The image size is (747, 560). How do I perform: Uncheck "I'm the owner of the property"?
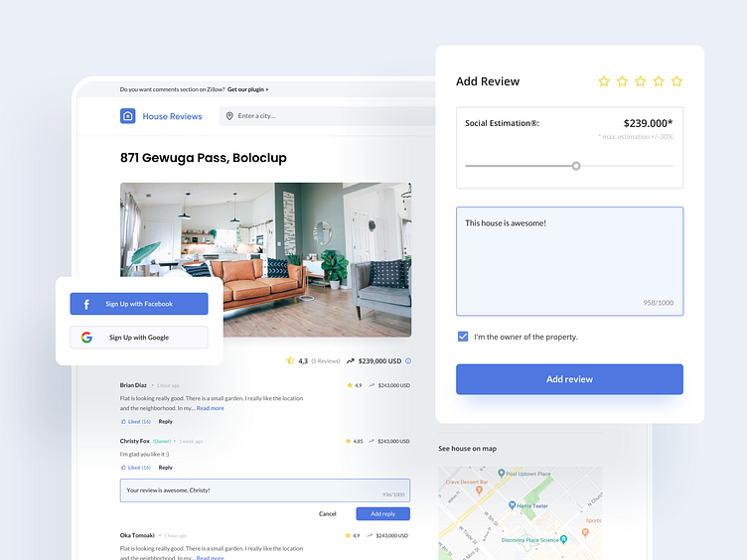point(463,337)
